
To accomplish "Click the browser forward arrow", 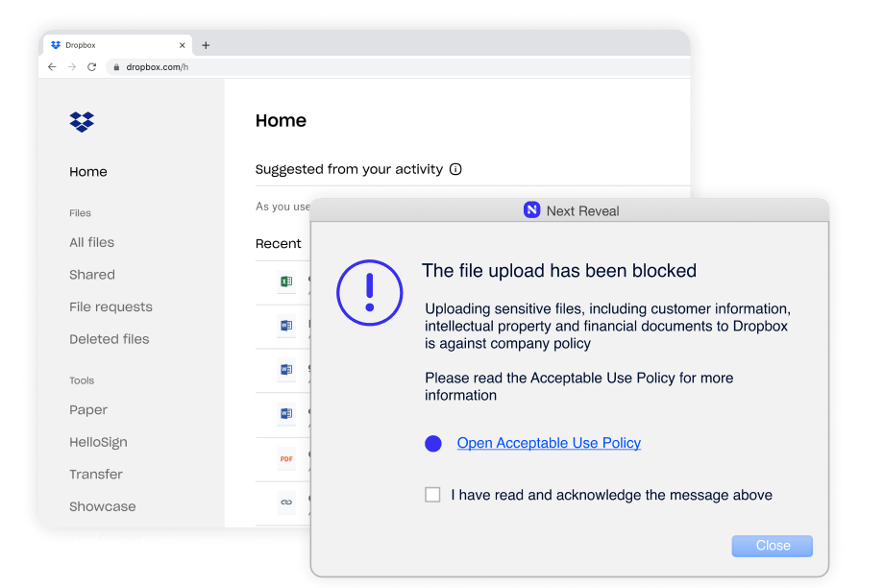I will point(72,67).
